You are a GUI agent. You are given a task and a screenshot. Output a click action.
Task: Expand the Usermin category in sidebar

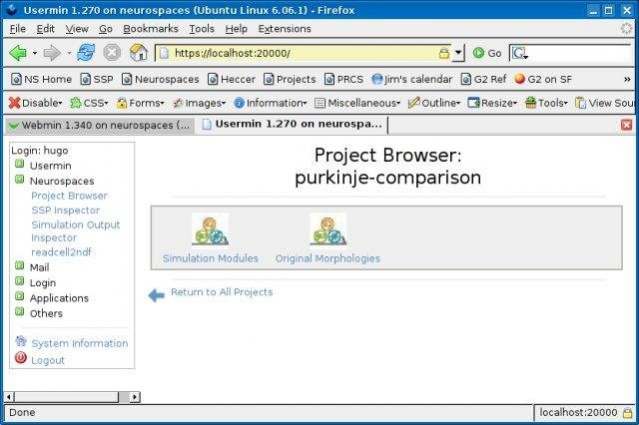pyautogui.click(x=20, y=164)
